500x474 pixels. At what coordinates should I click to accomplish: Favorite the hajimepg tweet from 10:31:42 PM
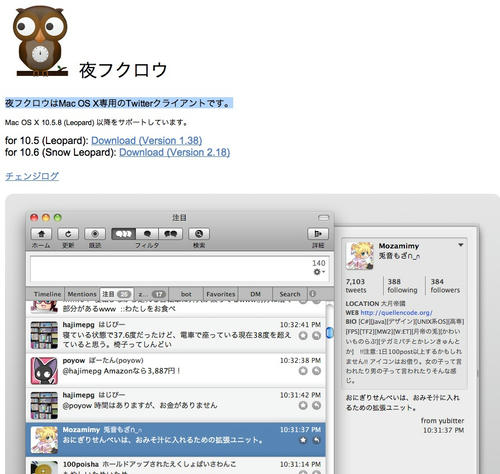pyautogui.click(x=303, y=405)
